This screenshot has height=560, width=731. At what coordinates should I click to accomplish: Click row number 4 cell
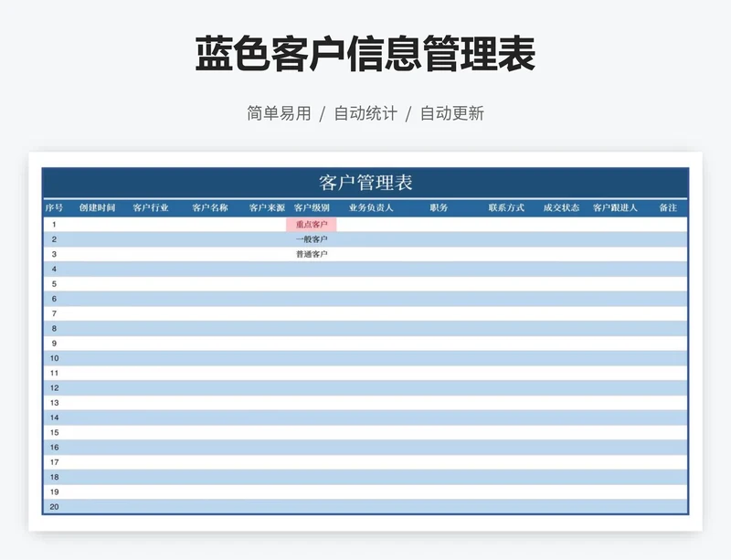pyautogui.click(x=54, y=269)
